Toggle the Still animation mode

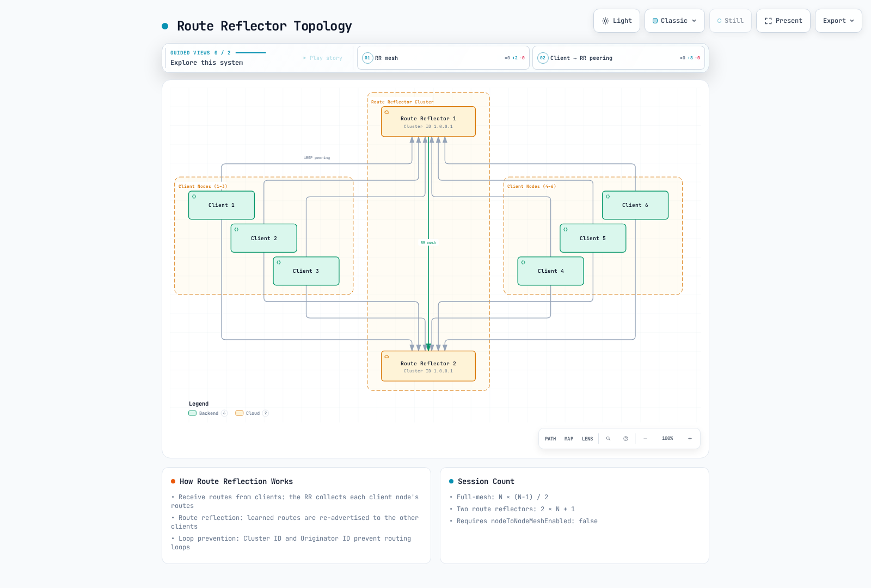(x=731, y=21)
